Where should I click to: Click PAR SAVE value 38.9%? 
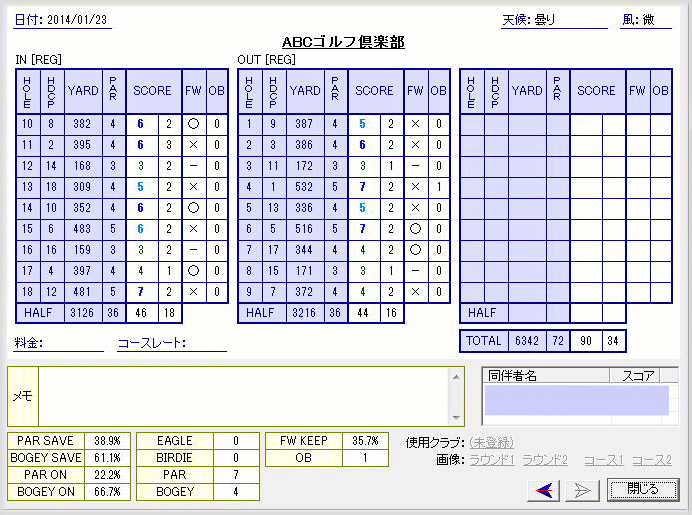pyautogui.click(x=107, y=441)
